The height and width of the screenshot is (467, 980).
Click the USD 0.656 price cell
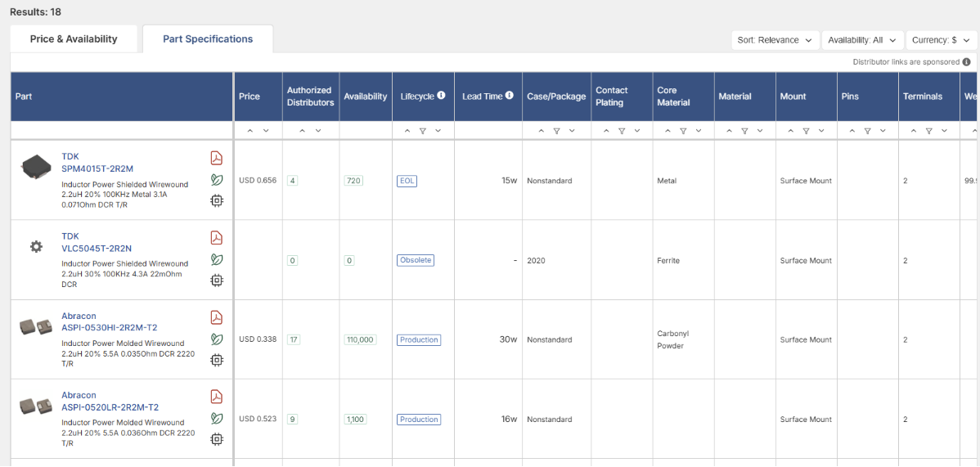tap(258, 181)
